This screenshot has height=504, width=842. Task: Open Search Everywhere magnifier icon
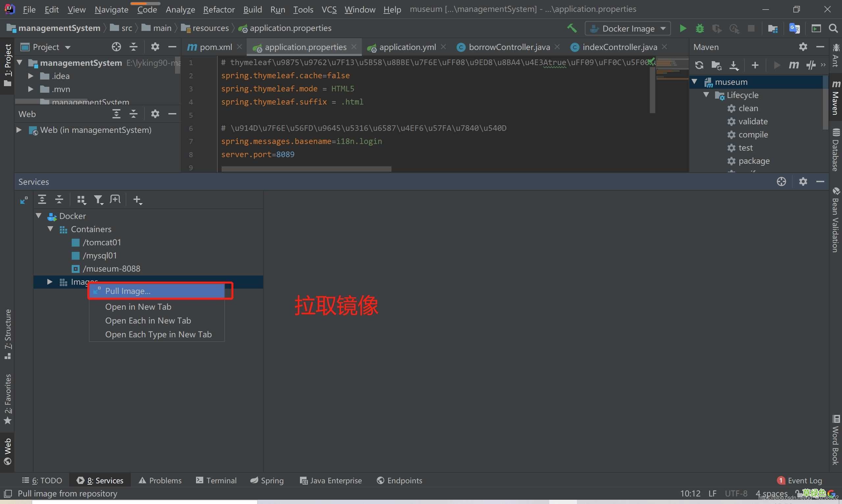833,28
